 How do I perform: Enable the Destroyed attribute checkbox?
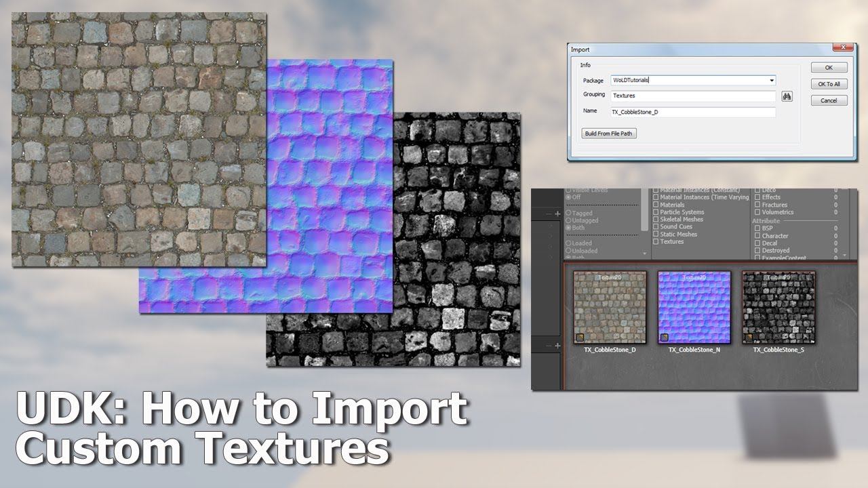[x=757, y=251]
